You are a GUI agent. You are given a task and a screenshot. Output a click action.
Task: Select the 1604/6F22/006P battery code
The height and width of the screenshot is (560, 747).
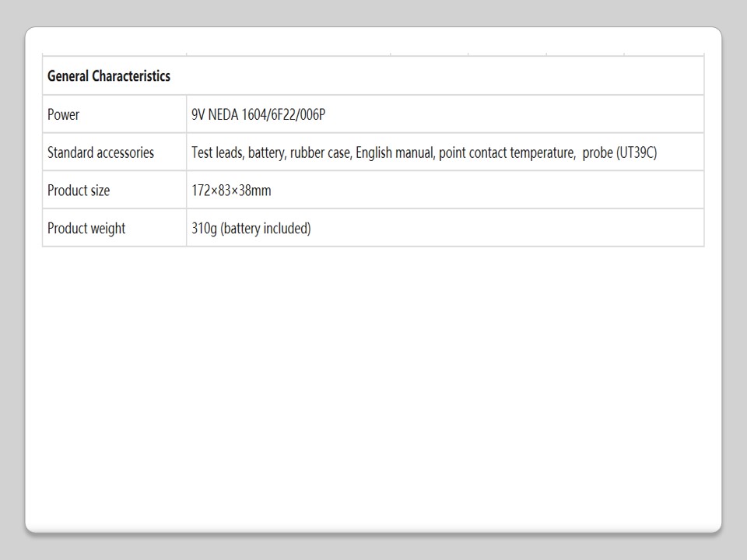click(286, 114)
